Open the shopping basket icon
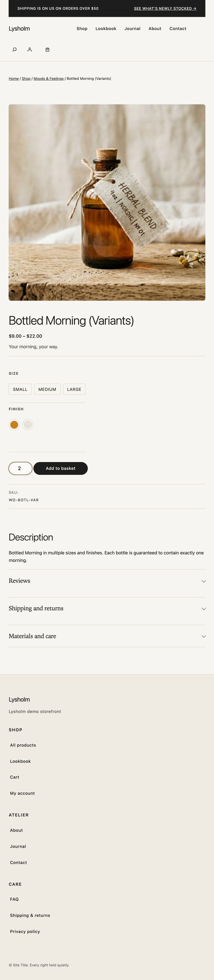Screen dimensions: 214x980 pos(48,49)
